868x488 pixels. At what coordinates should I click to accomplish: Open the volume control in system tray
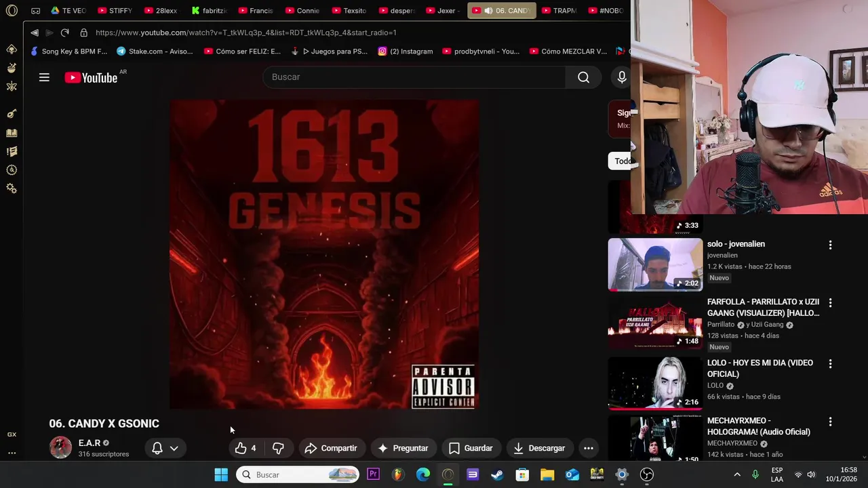(811, 474)
